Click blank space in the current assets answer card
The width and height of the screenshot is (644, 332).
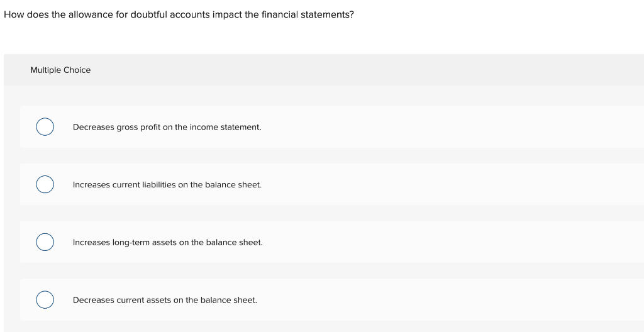452,299
